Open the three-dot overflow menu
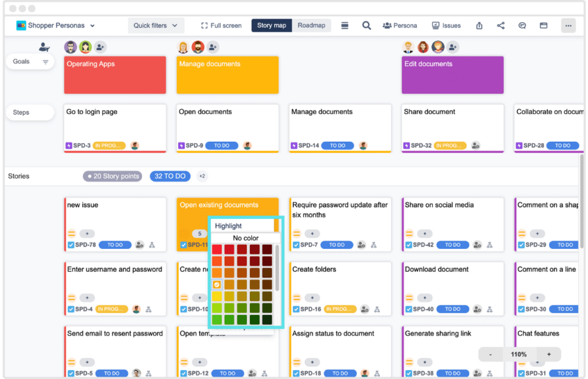588x379 pixels. click(568, 25)
